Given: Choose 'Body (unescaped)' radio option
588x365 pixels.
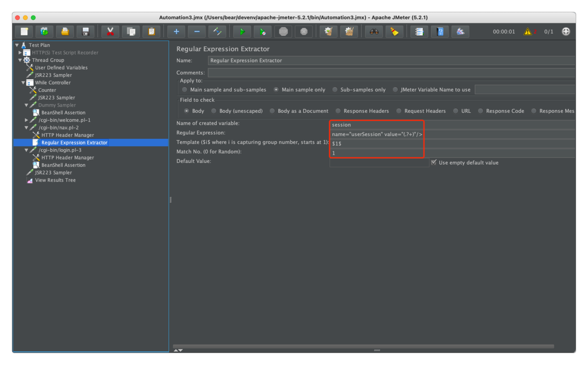Looking at the screenshot, I should [x=214, y=111].
